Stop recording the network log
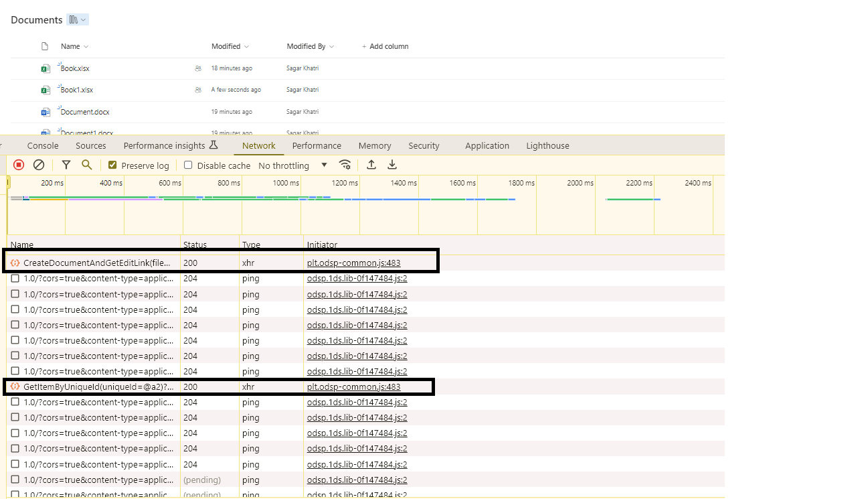 point(19,165)
